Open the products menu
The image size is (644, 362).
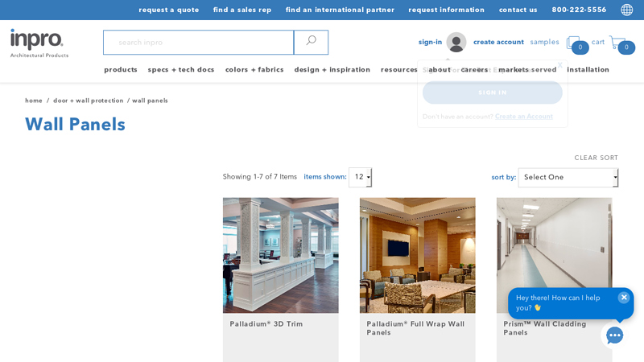tap(121, 70)
